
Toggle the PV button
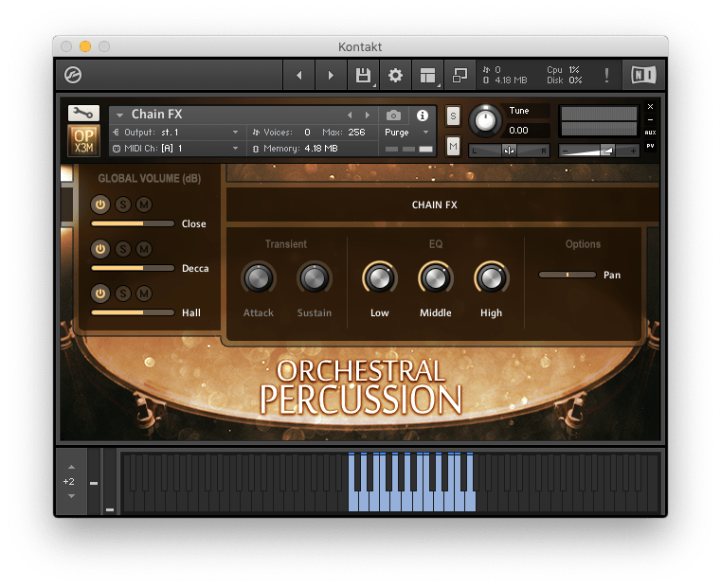click(x=650, y=146)
